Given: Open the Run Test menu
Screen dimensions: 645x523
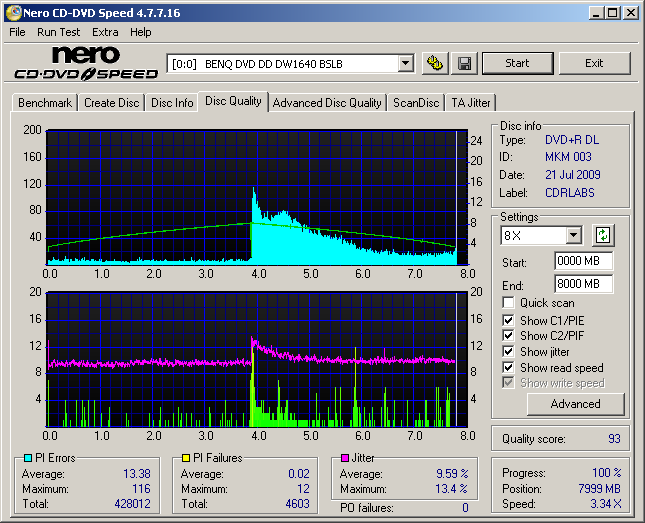Looking at the screenshot, I should (58, 32).
